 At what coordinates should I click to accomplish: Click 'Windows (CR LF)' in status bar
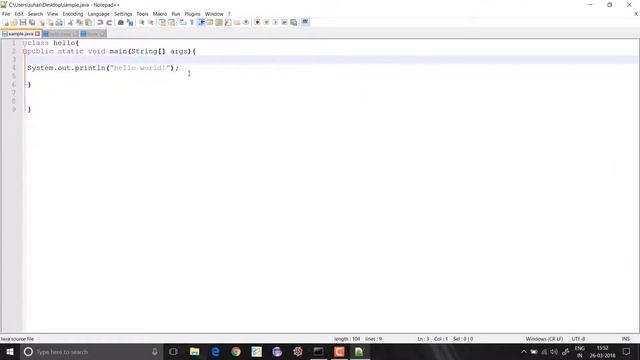click(x=544, y=339)
